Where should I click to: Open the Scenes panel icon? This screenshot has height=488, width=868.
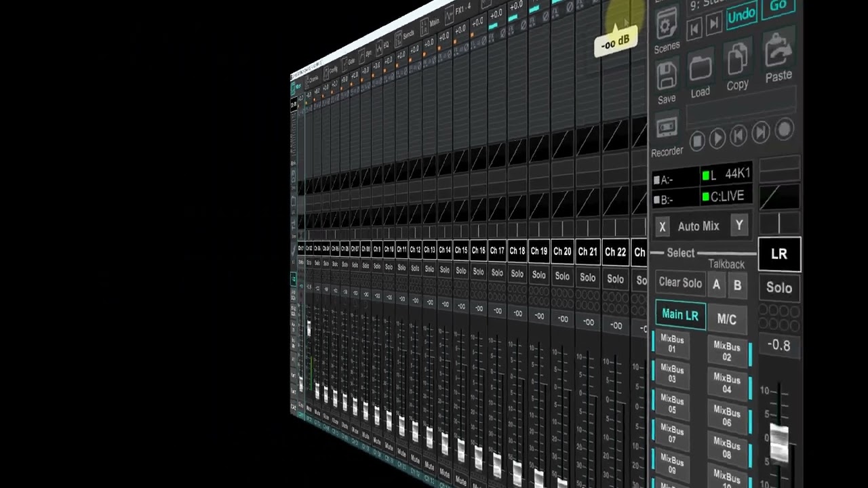coord(667,24)
